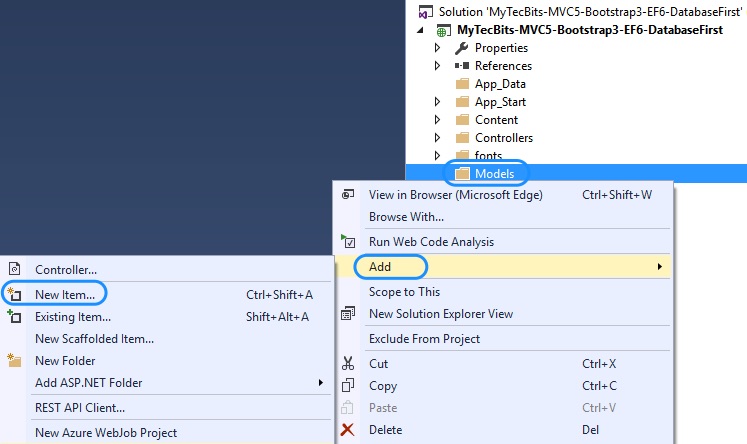
Task: Click the Models folder icon
Action: (x=462, y=174)
